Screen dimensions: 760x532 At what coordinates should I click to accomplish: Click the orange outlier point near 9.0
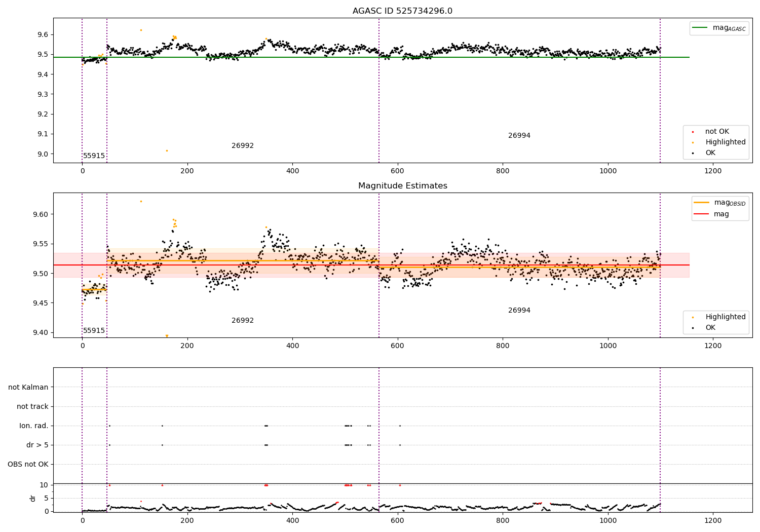click(167, 150)
